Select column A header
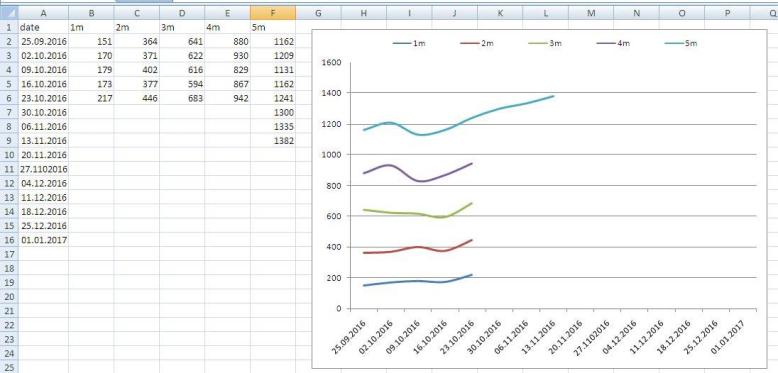The height and width of the screenshot is (373, 778). tap(43, 13)
